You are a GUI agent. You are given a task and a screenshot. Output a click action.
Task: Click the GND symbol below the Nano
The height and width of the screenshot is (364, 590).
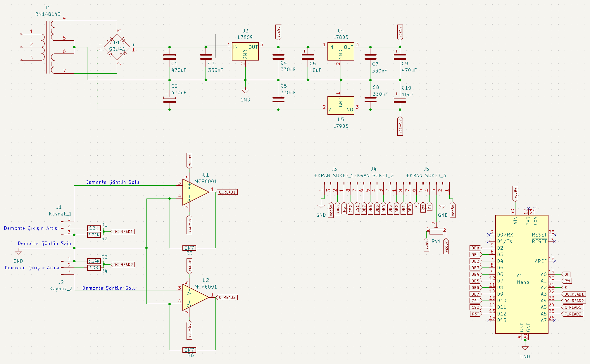[x=525, y=348]
